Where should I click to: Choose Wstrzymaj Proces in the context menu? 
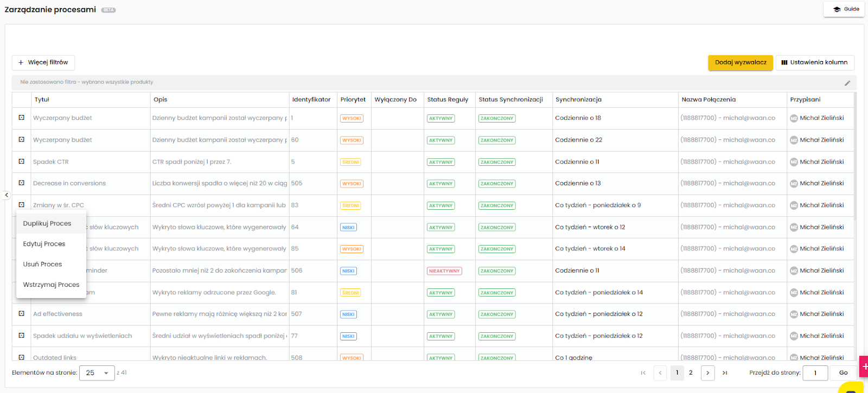coord(51,285)
